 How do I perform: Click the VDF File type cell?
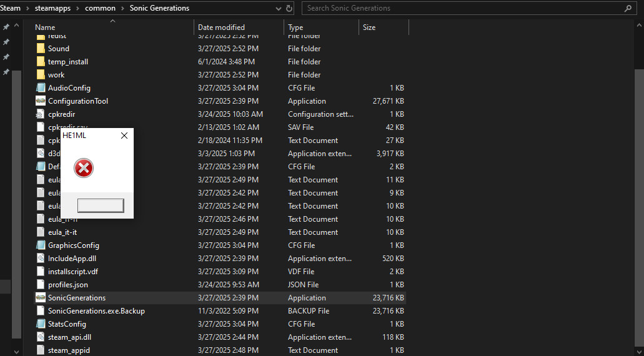tap(301, 272)
